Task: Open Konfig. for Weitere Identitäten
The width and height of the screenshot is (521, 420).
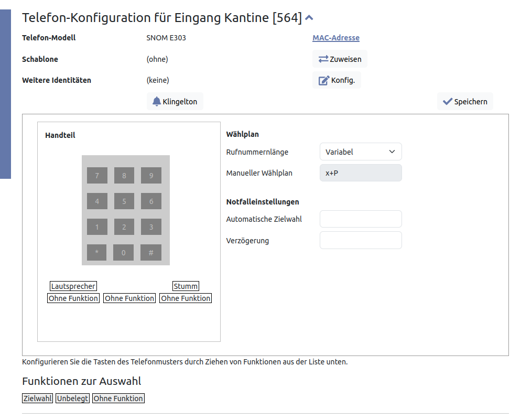Action: point(337,80)
